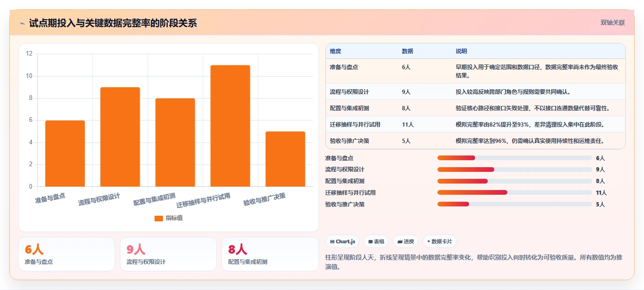
Task: Click the 双轴关联 badge in the header
Action: click(x=612, y=23)
